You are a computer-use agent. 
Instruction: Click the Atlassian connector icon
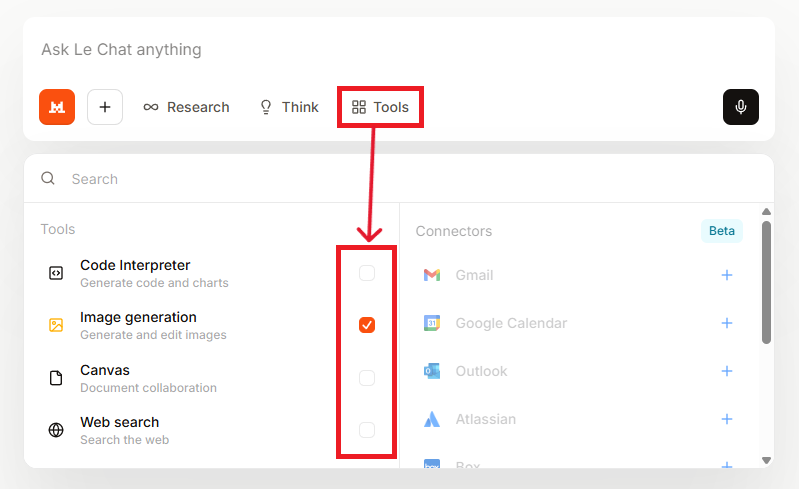[432, 419]
